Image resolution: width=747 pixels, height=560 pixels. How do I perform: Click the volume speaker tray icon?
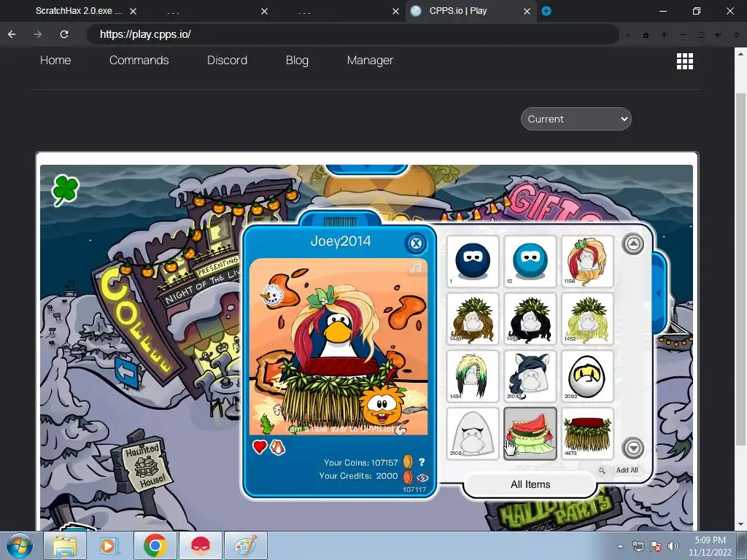click(673, 547)
